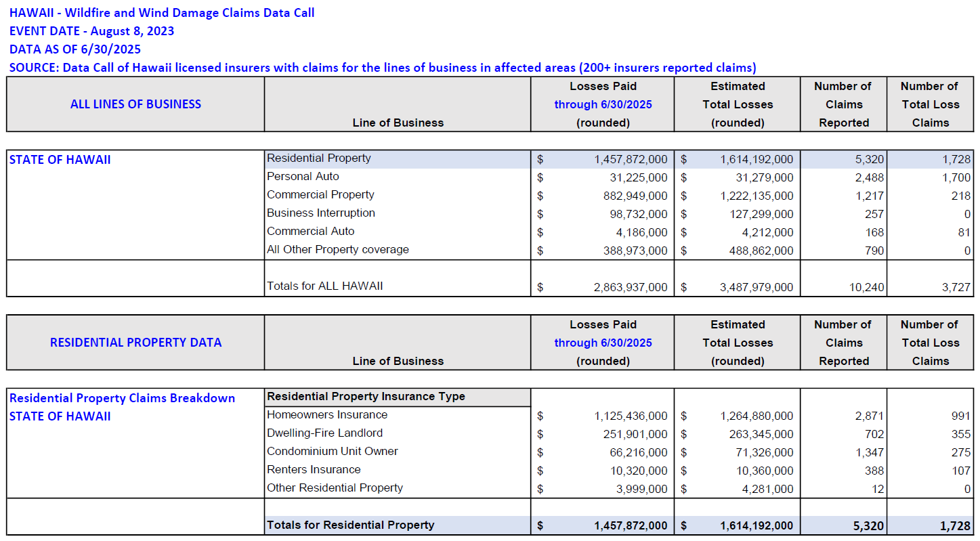The image size is (980, 541).
Task: Click All Other Property losses paid 388,973,000
Action: click(x=635, y=251)
